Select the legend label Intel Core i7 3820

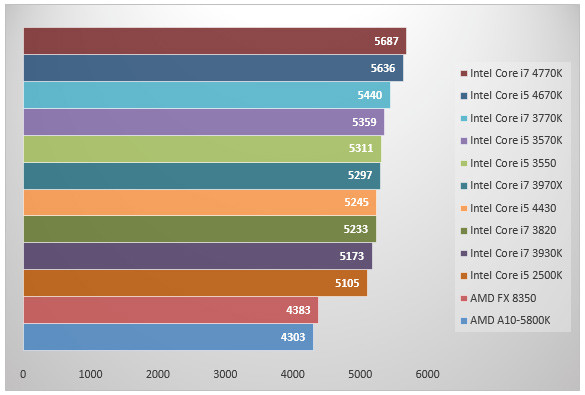pyautogui.click(x=513, y=230)
